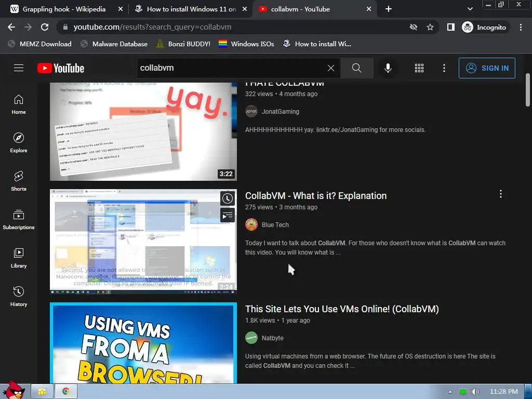The image size is (532, 399).
Task: Open the volume speaker tray icon
Action: point(475,392)
